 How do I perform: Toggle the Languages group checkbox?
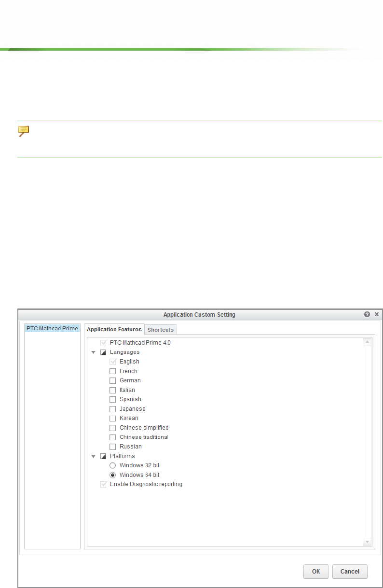click(x=103, y=352)
